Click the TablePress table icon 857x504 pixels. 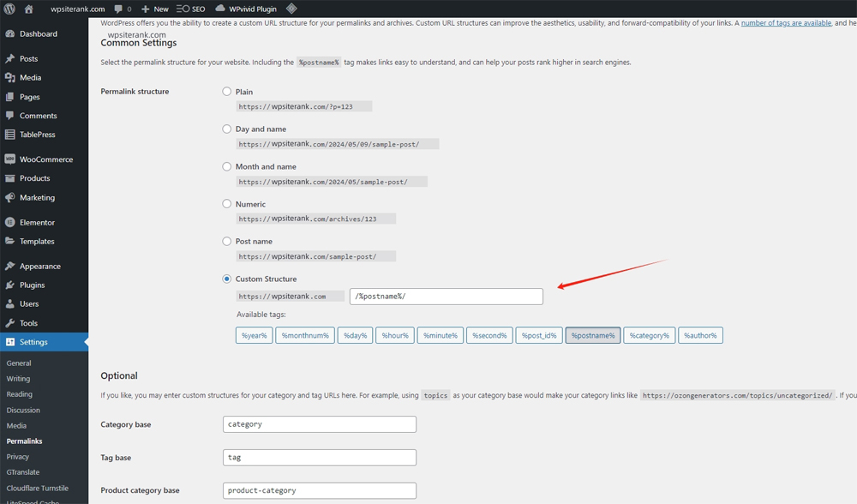pos(9,135)
